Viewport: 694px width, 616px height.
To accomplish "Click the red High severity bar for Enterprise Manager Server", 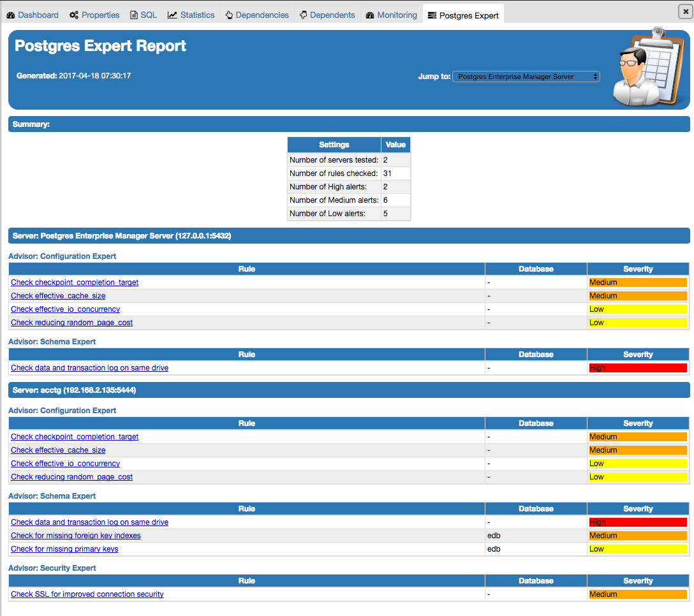I will coord(638,368).
